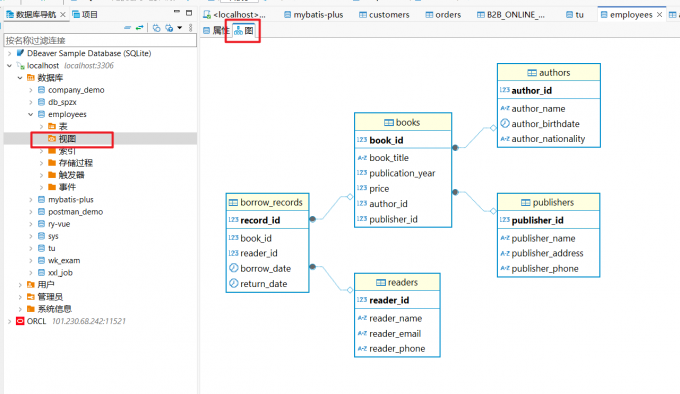Open the 图 ER diagram subtab

pos(244,30)
